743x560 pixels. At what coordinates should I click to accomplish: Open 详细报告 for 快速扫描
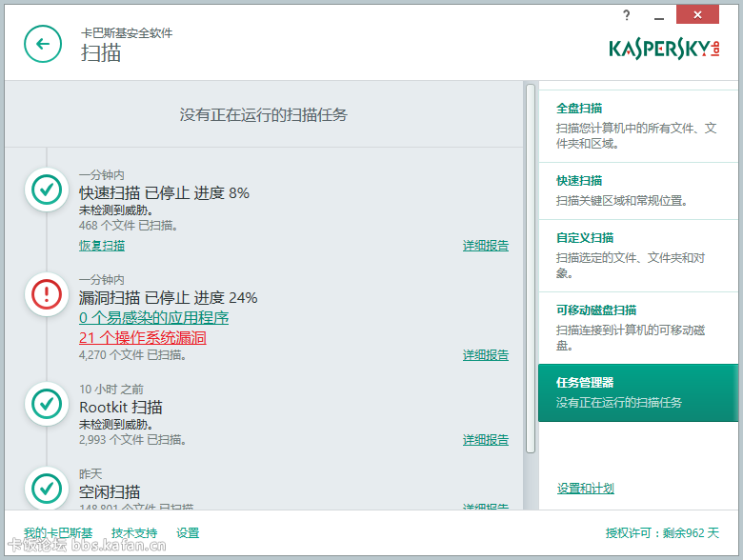coord(486,246)
